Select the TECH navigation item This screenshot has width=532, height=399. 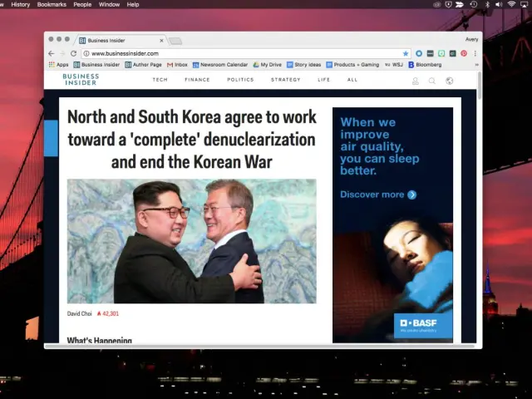click(160, 80)
